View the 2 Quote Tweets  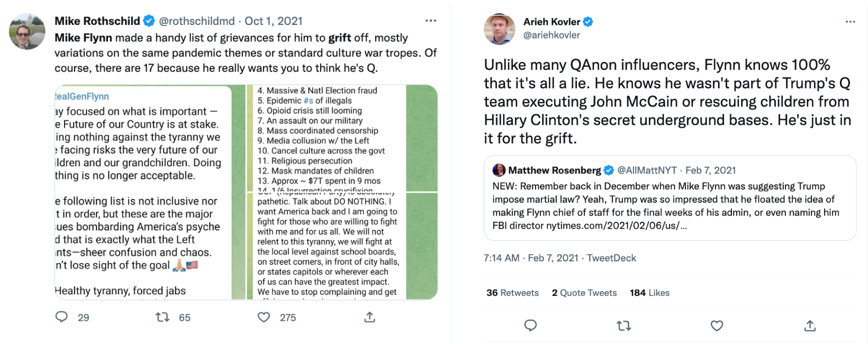tap(584, 293)
